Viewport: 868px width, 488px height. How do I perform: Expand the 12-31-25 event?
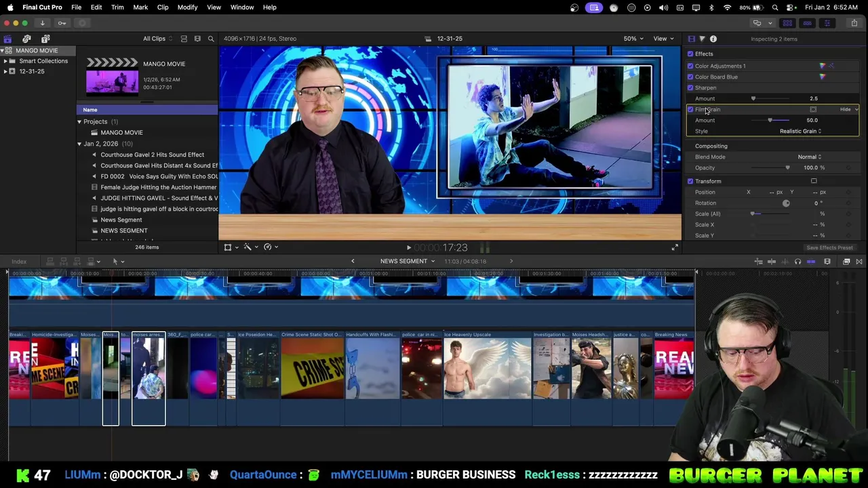click(x=5, y=71)
